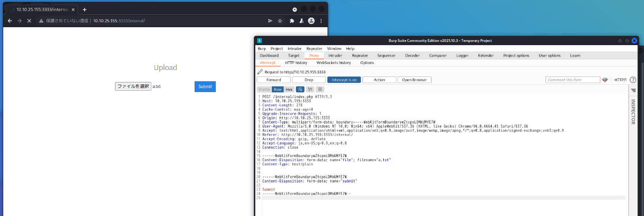Open the Intruder menu in menu bar
This screenshot has height=216, width=644.
pyautogui.click(x=295, y=48)
